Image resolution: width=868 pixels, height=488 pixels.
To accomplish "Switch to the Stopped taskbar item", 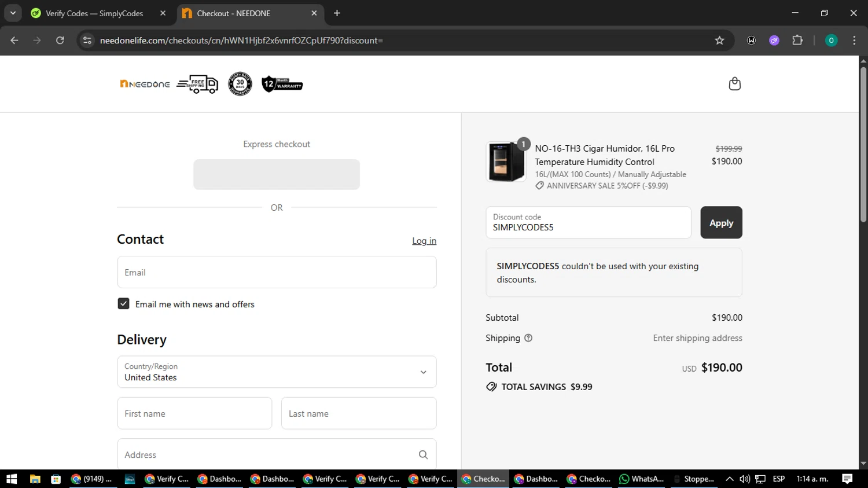I will click(x=694, y=479).
